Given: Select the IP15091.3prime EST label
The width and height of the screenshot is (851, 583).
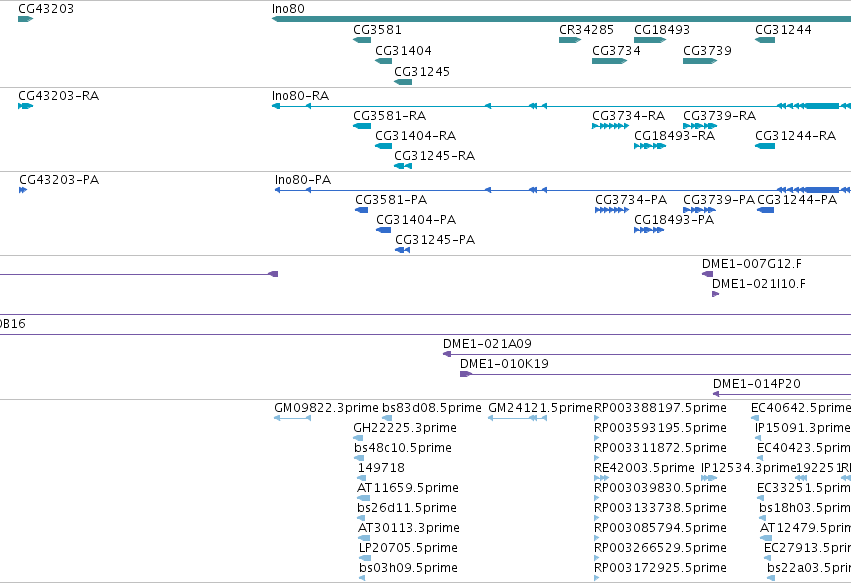Looking at the screenshot, I should point(803,428).
